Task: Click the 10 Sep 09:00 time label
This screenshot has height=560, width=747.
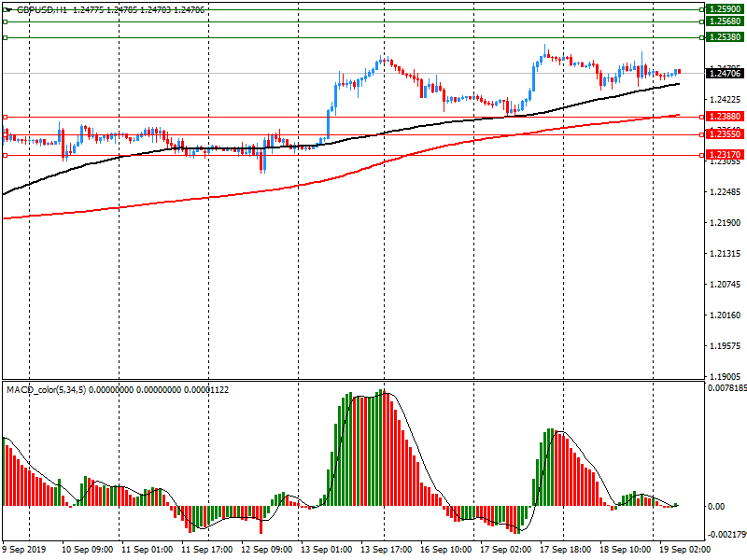Action: point(88,550)
